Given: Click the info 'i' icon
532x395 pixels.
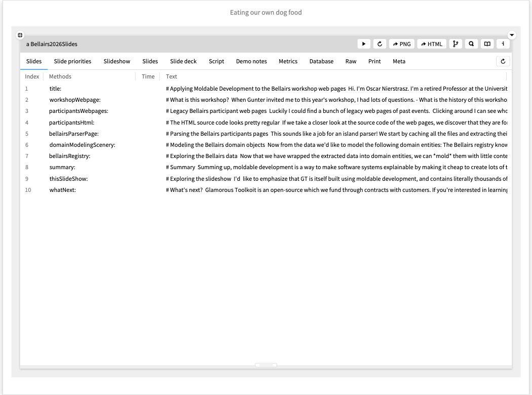Looking at the screenshot, I should pos(503,44).
